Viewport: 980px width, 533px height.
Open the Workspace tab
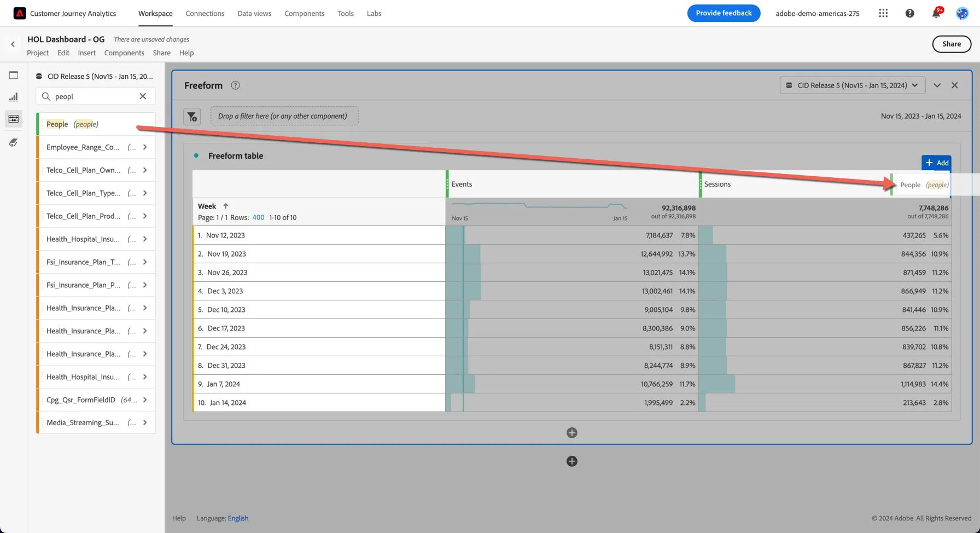[155, 13]
